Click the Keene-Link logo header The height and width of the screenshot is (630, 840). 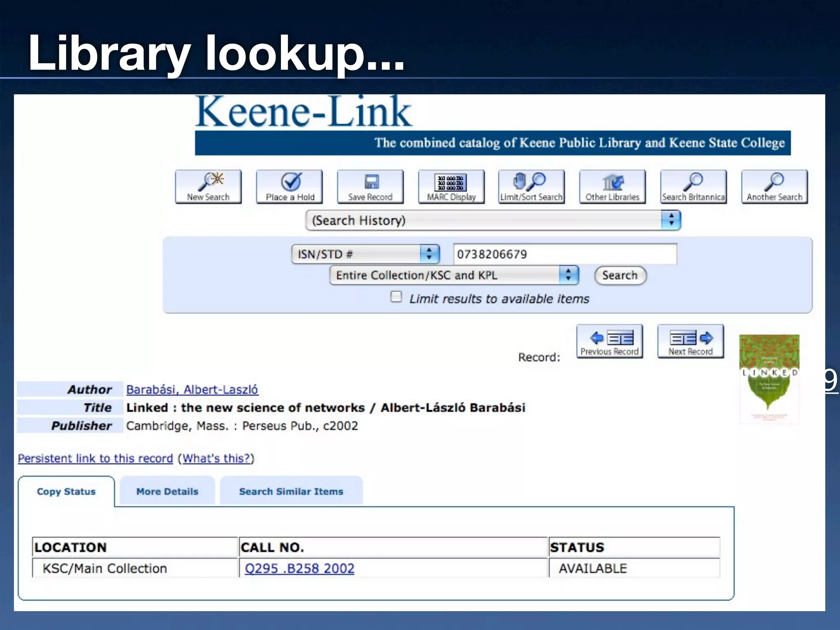[x=304, y=112]
